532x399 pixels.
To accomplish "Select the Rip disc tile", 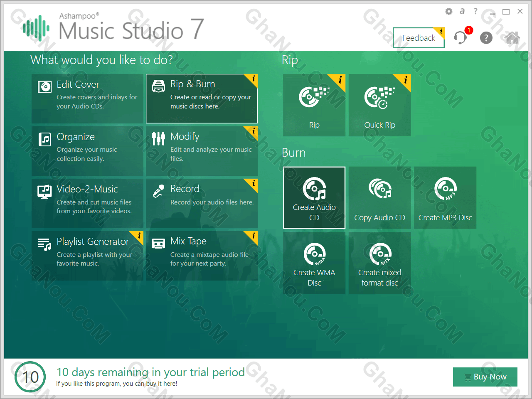I will (x=314, y=105).
